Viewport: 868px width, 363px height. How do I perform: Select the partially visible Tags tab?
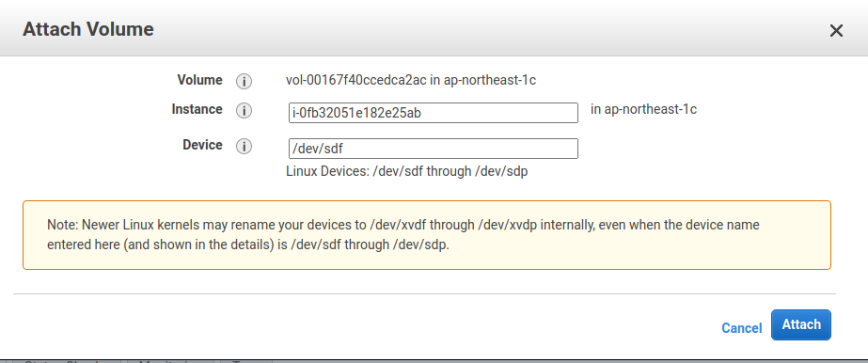245,361
